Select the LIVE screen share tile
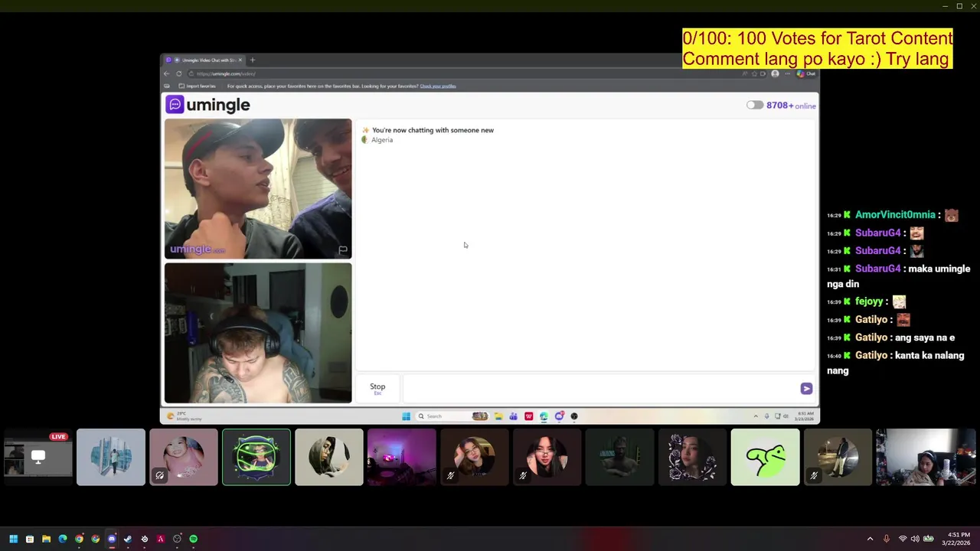This screenshot has height=551, width=980. point(38,457)
